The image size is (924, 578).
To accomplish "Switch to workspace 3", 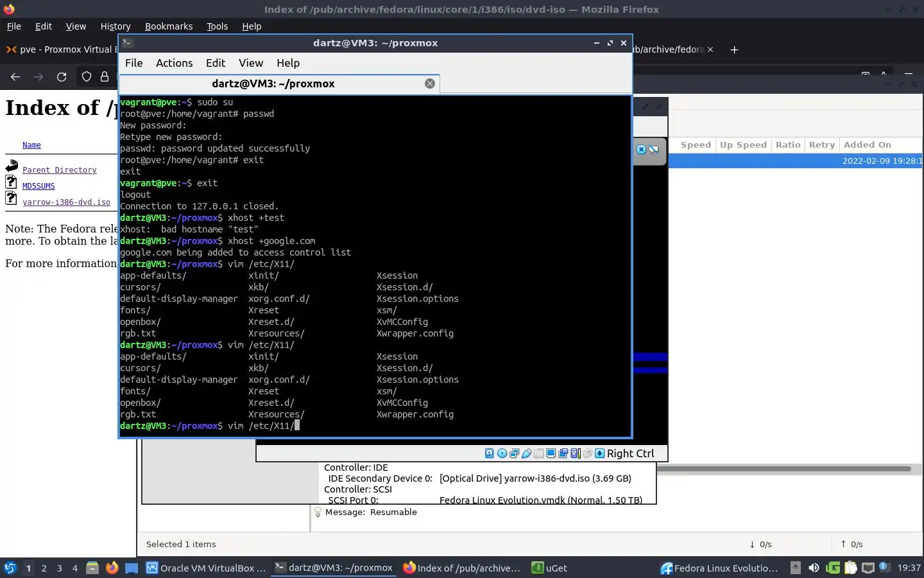I will click(x=60, y=568).
